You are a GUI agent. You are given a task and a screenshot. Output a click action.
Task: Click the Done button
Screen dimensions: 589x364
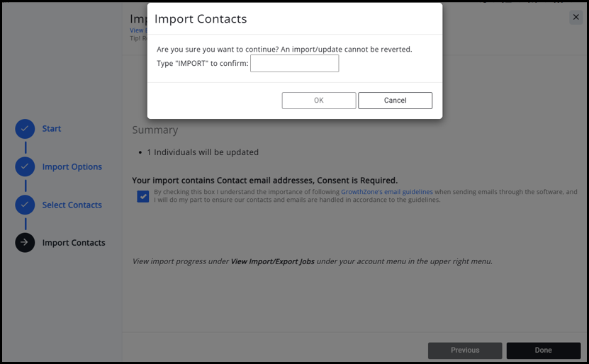[x=543, y=350]
